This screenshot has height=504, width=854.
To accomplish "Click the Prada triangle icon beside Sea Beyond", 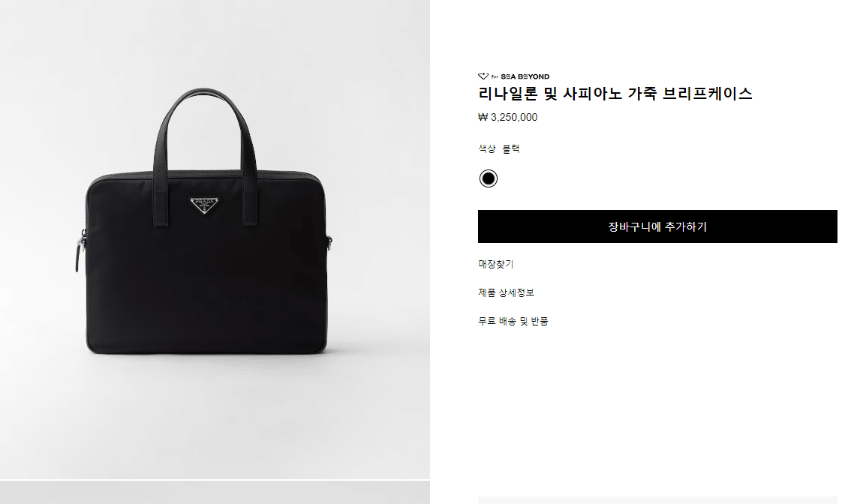I will 483,76.
